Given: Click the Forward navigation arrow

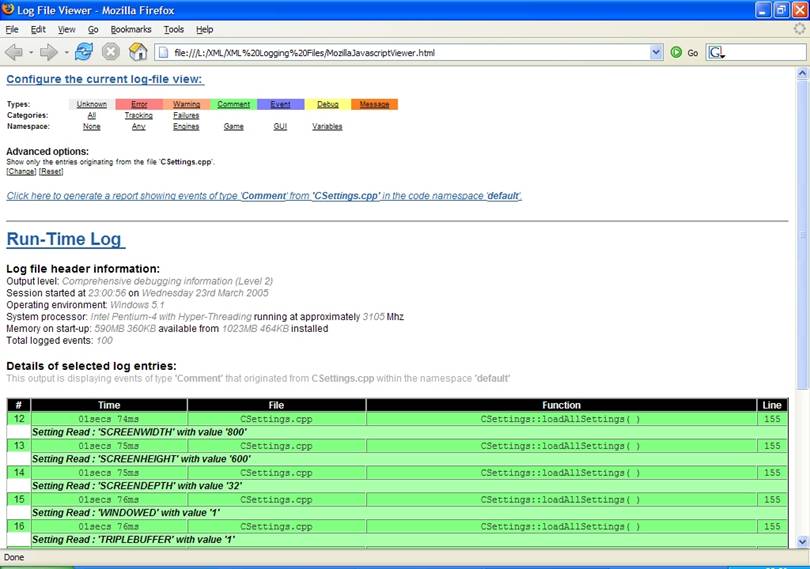Looking at the screenshot, I should point(49,52).
